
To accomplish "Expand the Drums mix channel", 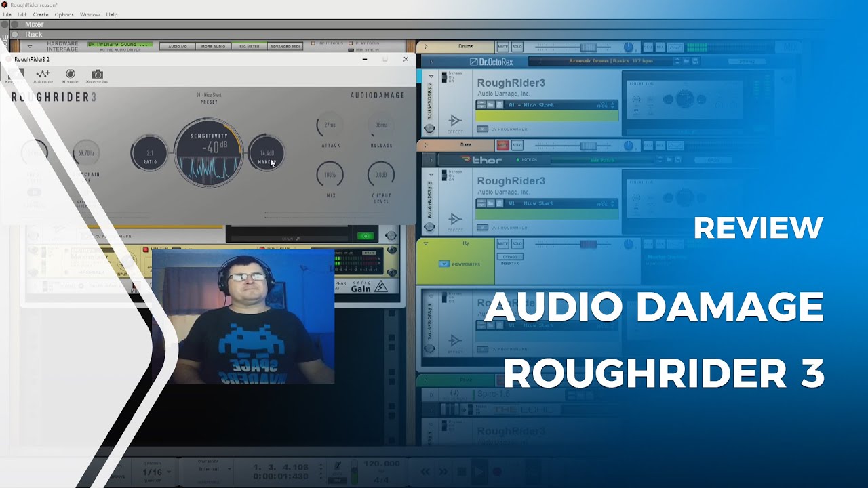I will [426, 47].
